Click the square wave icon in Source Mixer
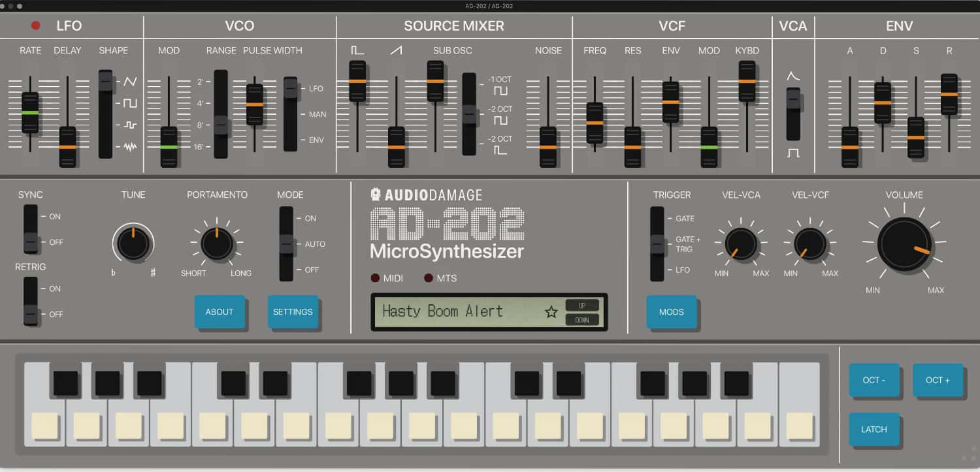The image size is (980, 472). [x=357, y=50]
